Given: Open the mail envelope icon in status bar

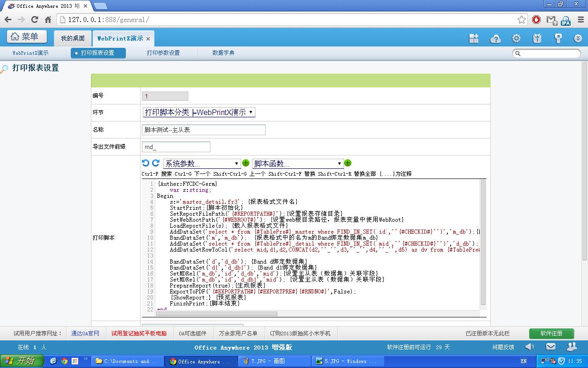Looking at the screenshot, I should pos(551,347).
